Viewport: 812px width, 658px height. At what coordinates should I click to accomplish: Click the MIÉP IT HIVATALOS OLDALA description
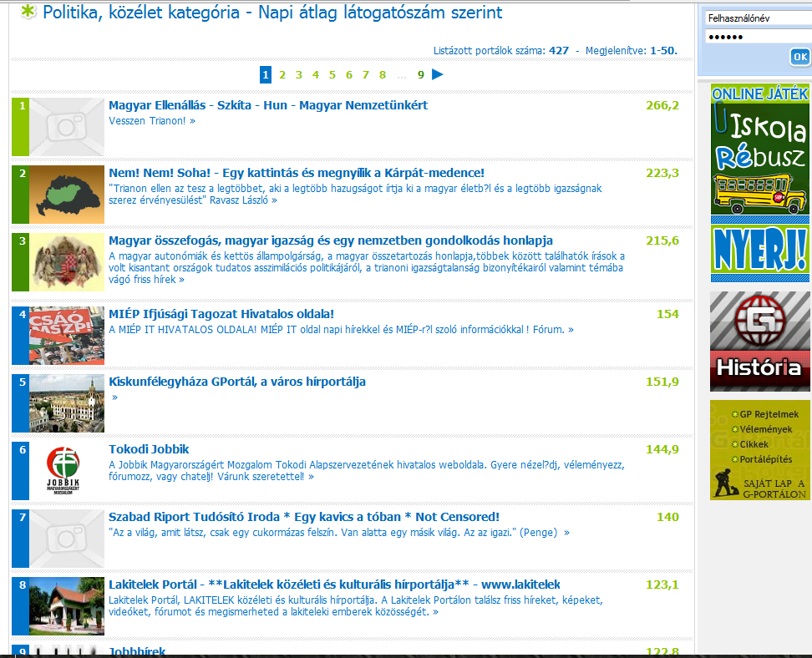pyautogui.click(x=342, y=330)
